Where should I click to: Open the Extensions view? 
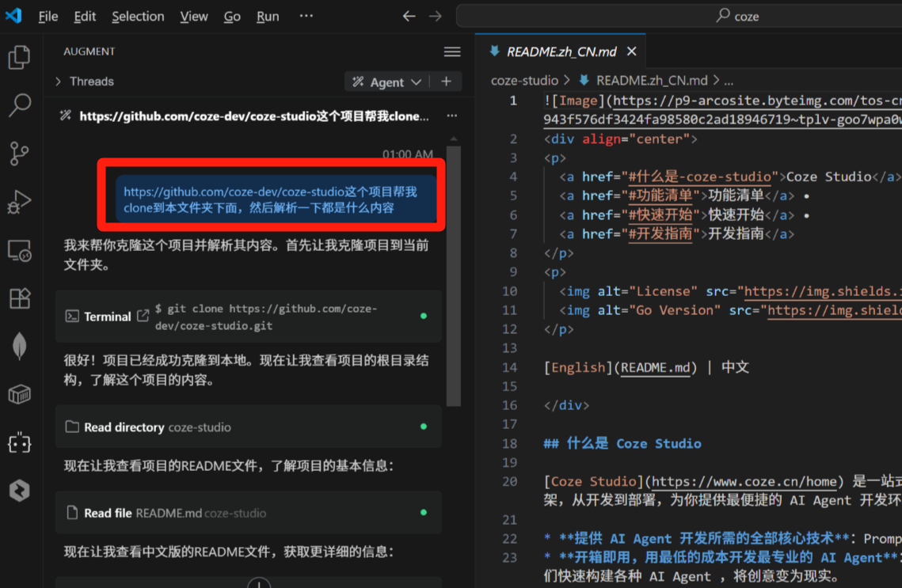(19, 298)
